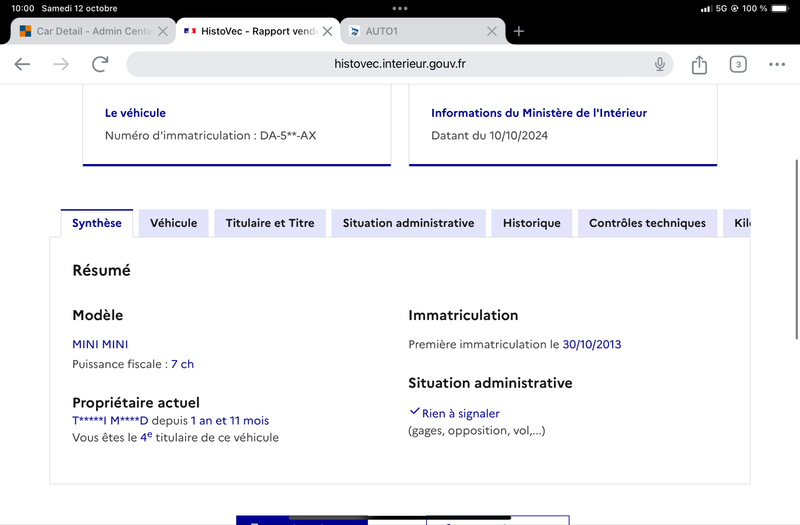Select the HistoVec - Rapport vendeur tab
The image size is (800, 525).
[258, 31]
